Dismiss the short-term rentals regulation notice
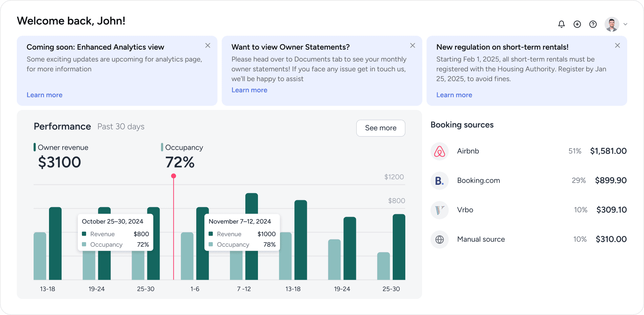Image resolution: width=644 pixels, height=315 pixels. (x=617, y=45)
